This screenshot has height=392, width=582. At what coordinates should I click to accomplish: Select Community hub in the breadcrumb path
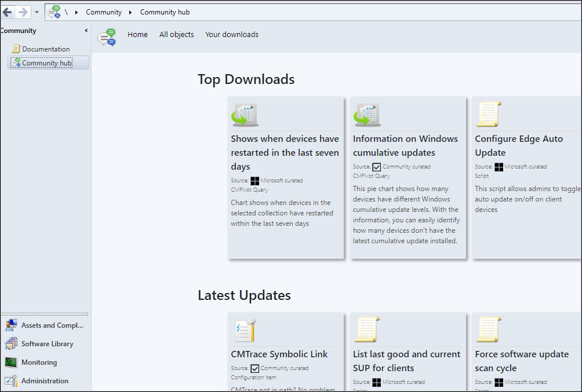click(x=165, y=12)
